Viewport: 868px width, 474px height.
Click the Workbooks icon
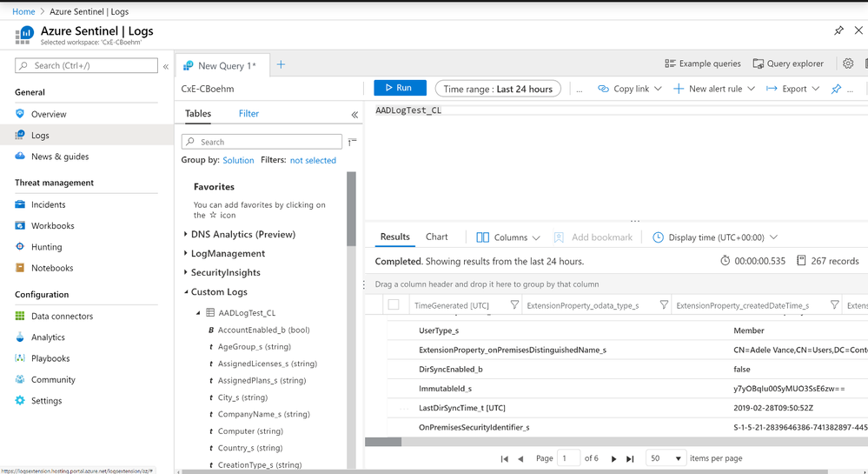[20, 225]
